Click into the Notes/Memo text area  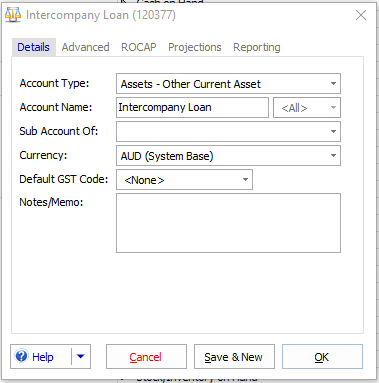228,223
